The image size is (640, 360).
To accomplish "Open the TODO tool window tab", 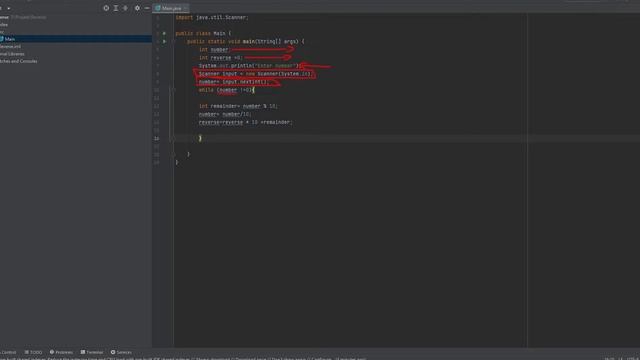I will click(33, 352).
